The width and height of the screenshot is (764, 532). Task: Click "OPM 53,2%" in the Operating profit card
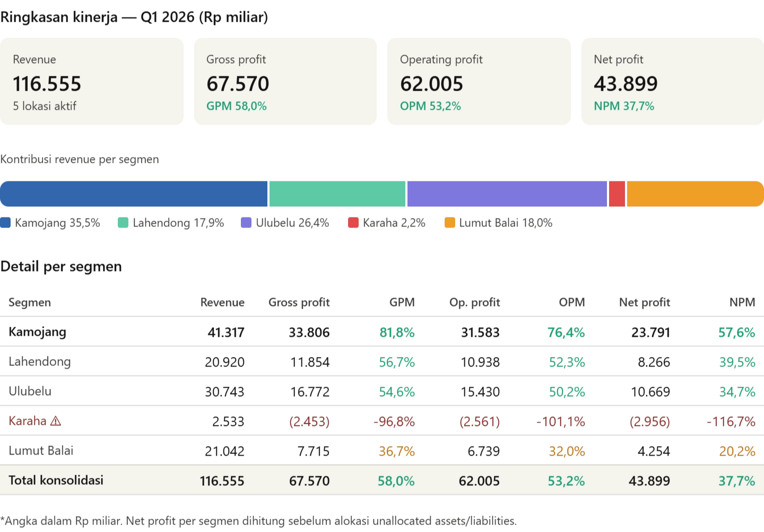[x=430, y=106]
